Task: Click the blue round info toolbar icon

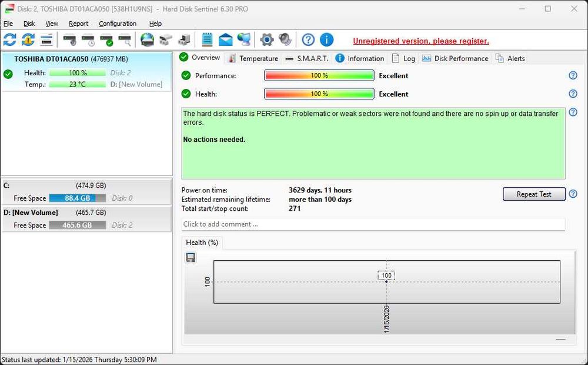Action: click(326, 39)
